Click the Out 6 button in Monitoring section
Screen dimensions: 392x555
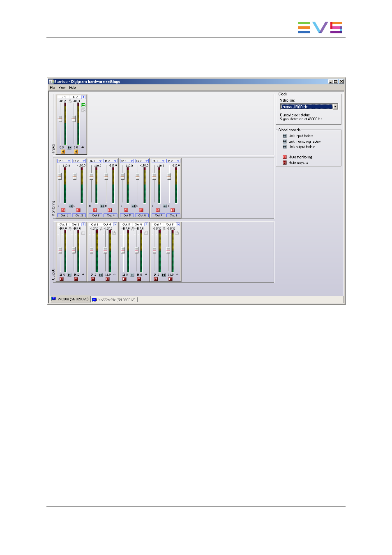[x=142, y=215]
